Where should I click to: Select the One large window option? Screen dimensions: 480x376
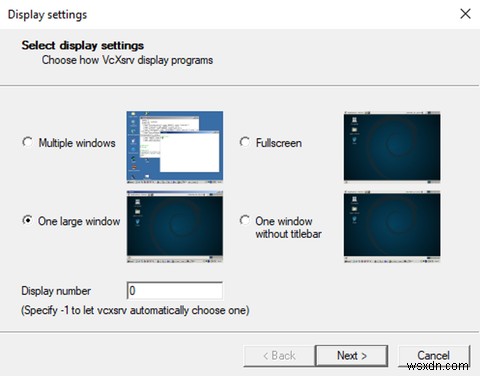pyautogui.click(x=27, y=221)
